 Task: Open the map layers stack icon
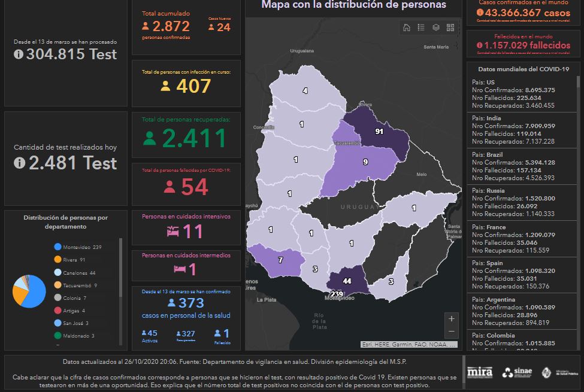click(x=436, y=28)
